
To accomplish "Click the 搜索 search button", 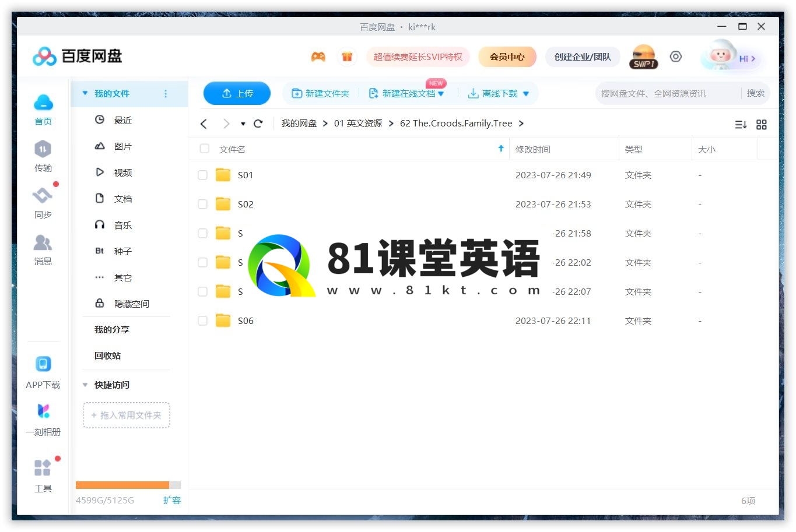I will coord(756,93).
